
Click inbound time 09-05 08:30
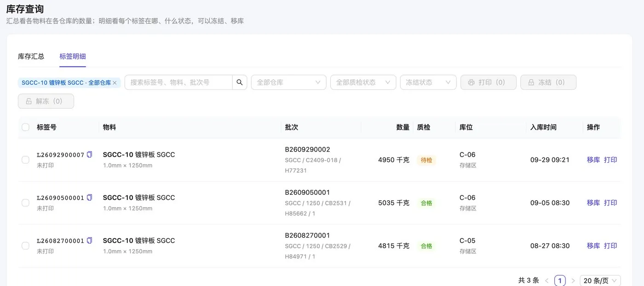coord(550,203)
